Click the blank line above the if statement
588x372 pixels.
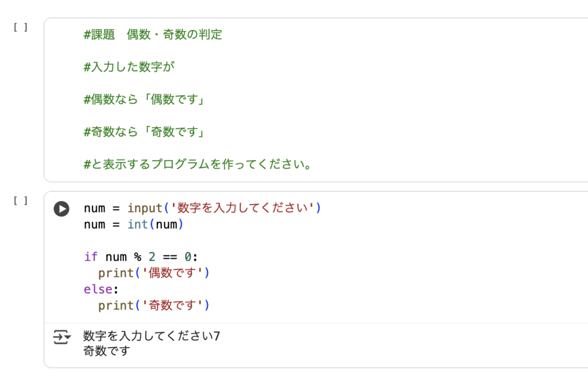172,241
